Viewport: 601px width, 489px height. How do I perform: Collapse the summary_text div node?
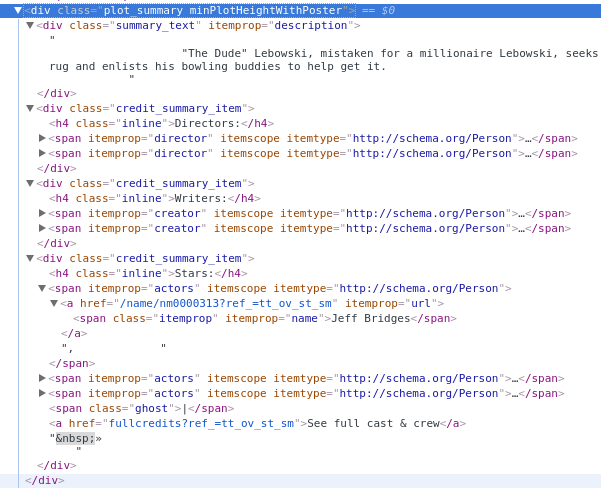[x=30, y=25]
